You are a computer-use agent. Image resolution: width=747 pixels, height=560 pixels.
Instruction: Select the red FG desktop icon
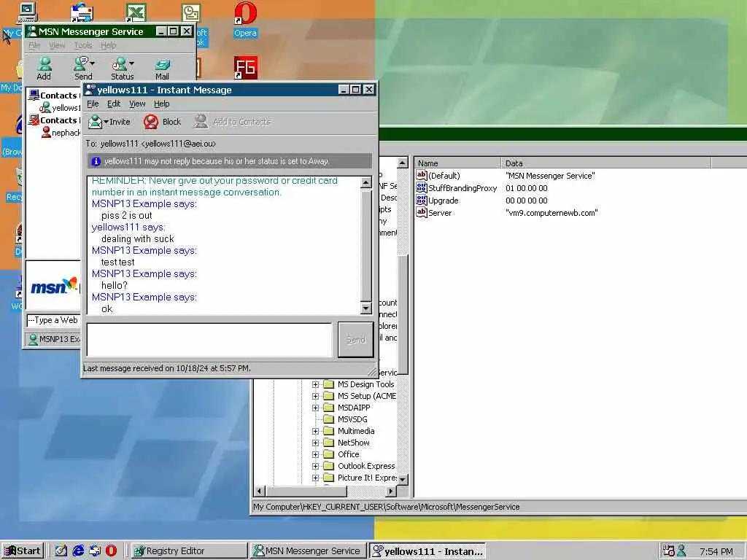[245, 68]
